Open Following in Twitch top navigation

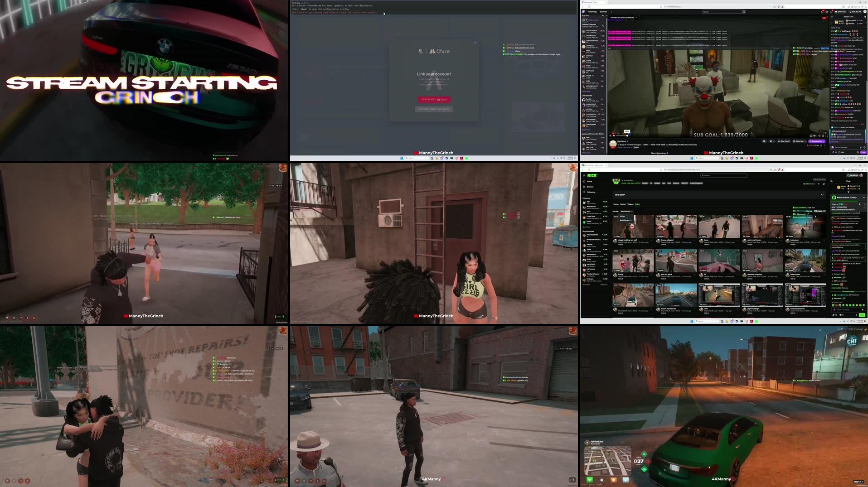pyautogui.click(x=592, y=12)
